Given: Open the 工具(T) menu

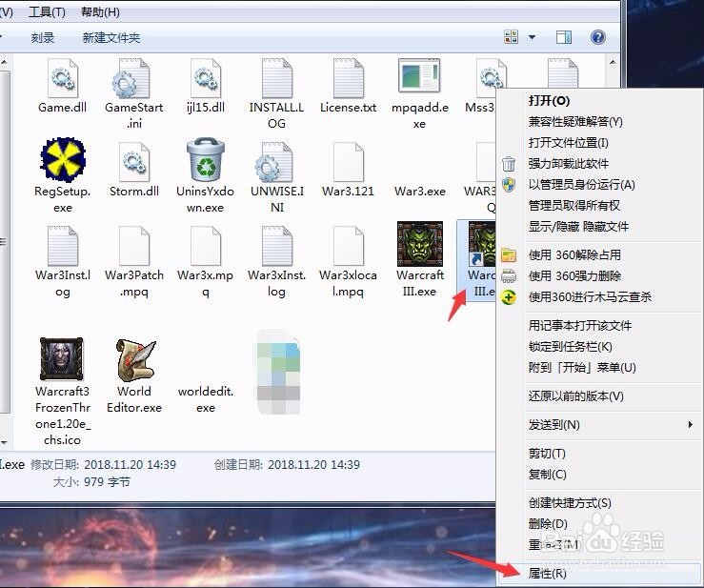Looking at the screenshot, I should point(47,11).
